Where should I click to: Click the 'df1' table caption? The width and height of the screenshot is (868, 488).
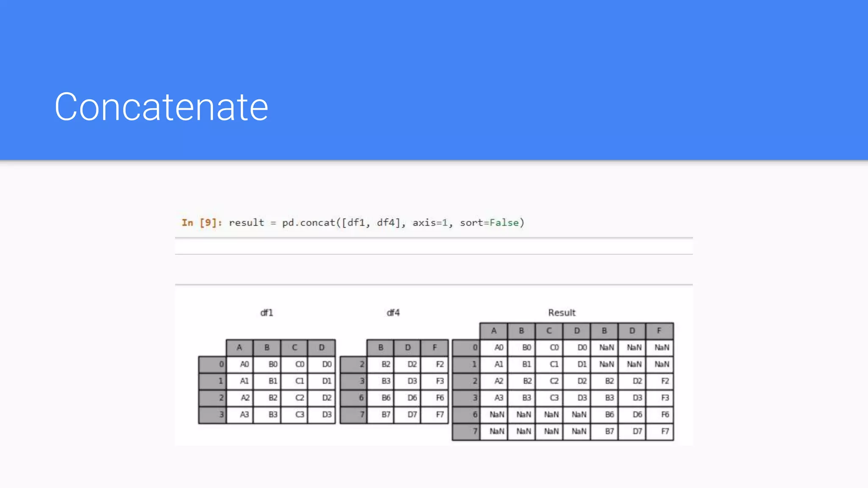[267, 313]
